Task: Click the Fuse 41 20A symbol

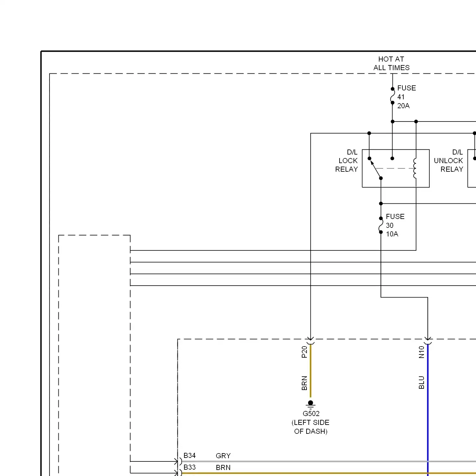Action: click(393, 96)
